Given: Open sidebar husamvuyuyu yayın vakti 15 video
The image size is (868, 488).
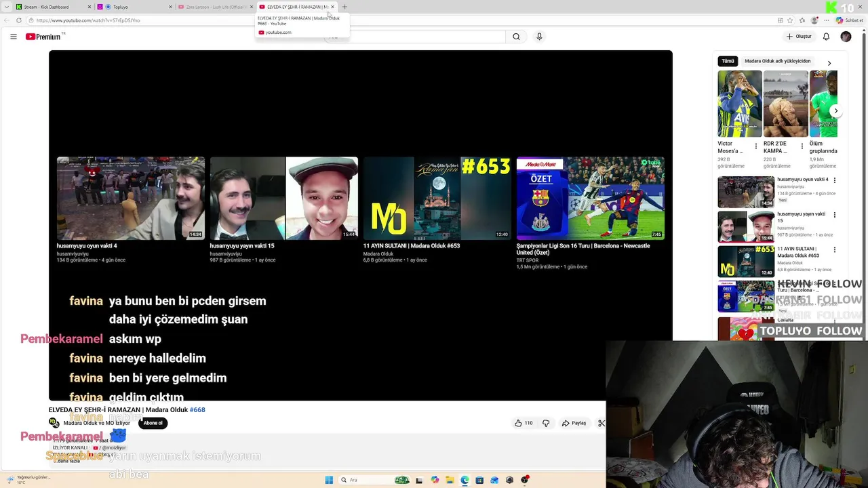Looking at the screenshot, I should tap(746, 226).
